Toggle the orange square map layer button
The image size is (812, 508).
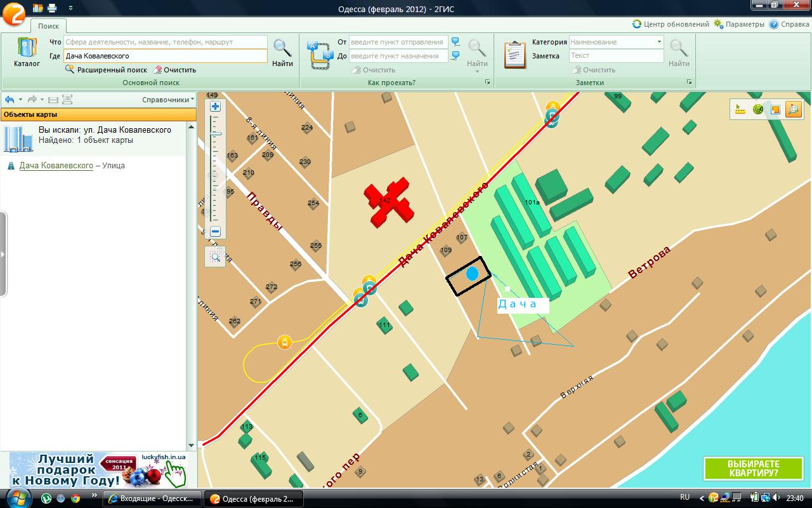(x=775, y=109)
